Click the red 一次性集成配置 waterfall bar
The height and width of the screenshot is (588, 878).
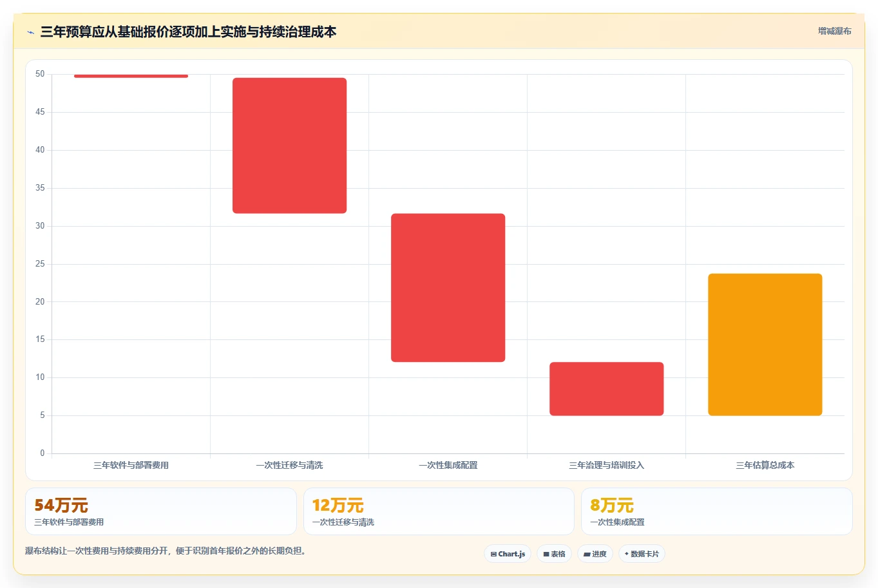point(448,288)
